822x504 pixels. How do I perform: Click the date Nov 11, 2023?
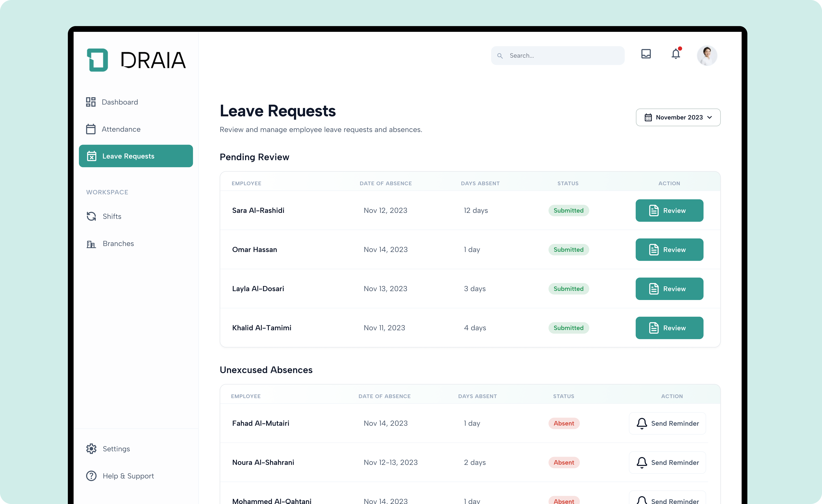click(384, 328)
